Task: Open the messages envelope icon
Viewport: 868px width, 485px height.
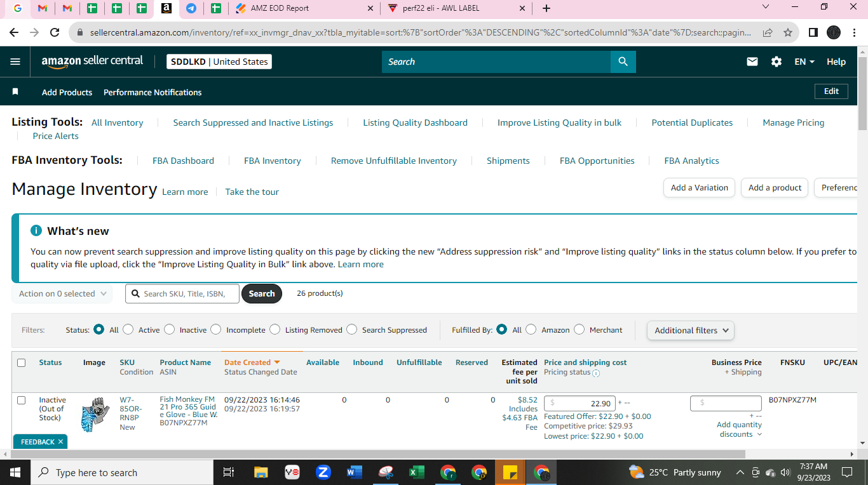Action: tap(752, 62)
